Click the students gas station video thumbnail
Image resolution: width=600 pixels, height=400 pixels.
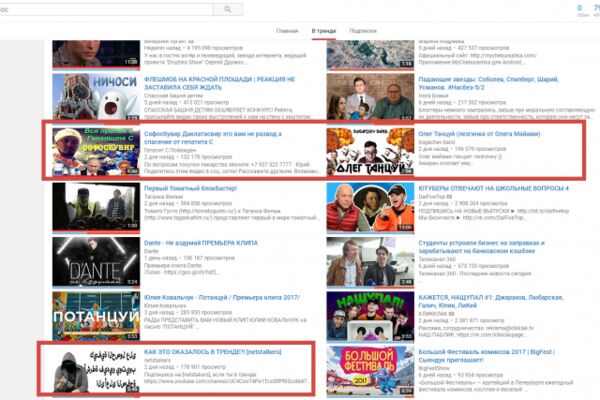tap(370, 261)
